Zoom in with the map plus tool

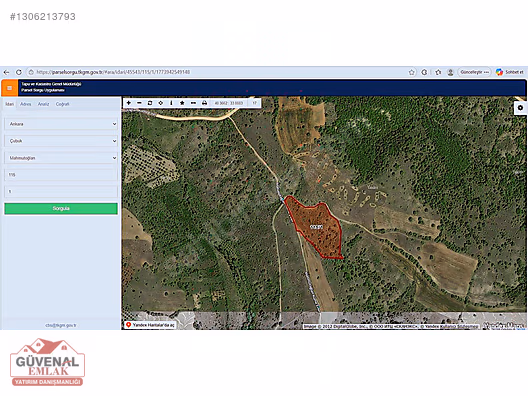[x=129, y=103]
